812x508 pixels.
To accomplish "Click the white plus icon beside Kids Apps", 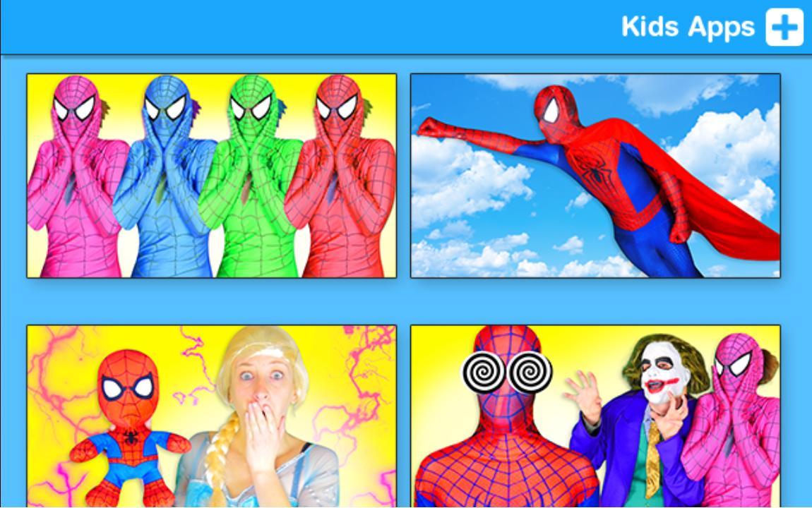I will 784,28.
